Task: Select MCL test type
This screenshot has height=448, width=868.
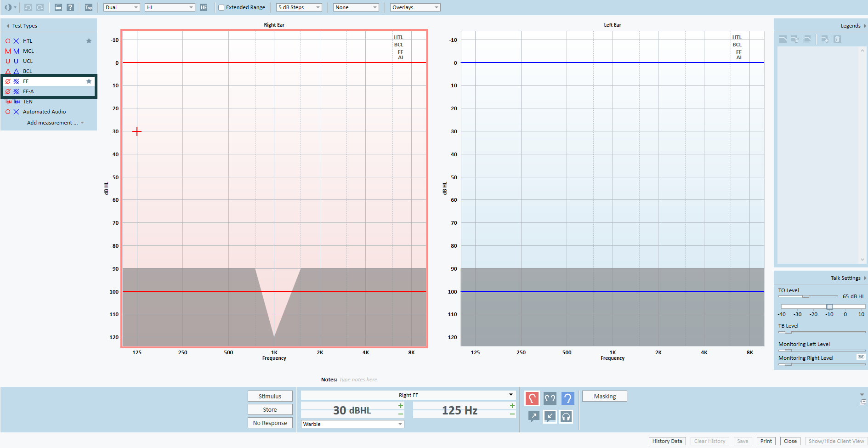Action: click(48, 51)
